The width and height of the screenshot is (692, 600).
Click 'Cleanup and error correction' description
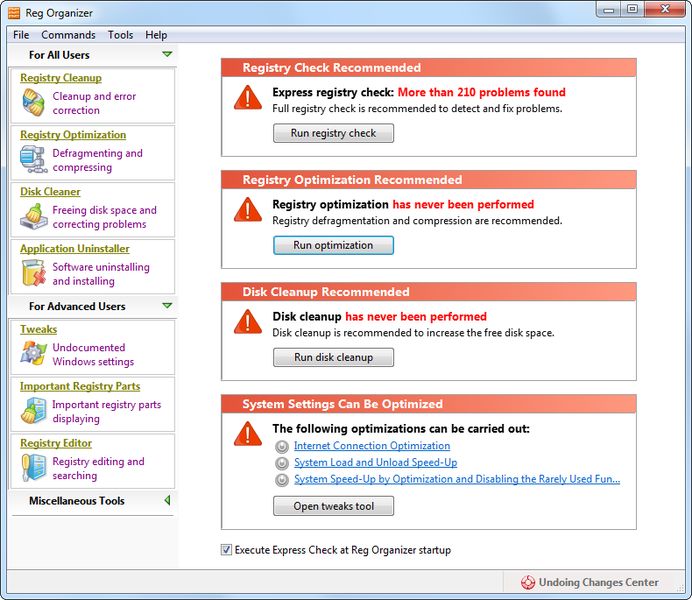pyautogui.click(x=94, y=103)
